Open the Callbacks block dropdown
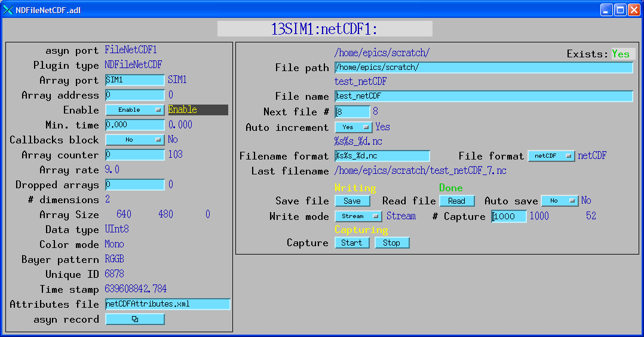This screenshot has width=644, height=337. point(134,140)
